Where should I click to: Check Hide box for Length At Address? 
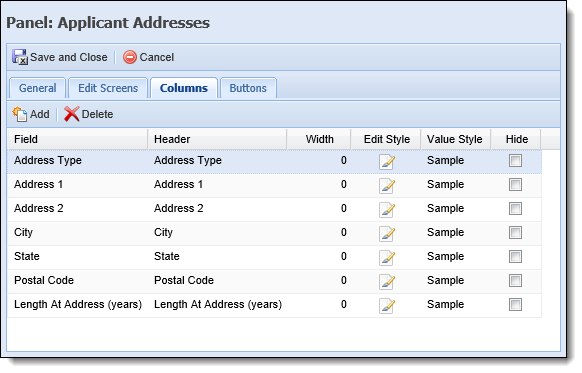tap(515, 305)
